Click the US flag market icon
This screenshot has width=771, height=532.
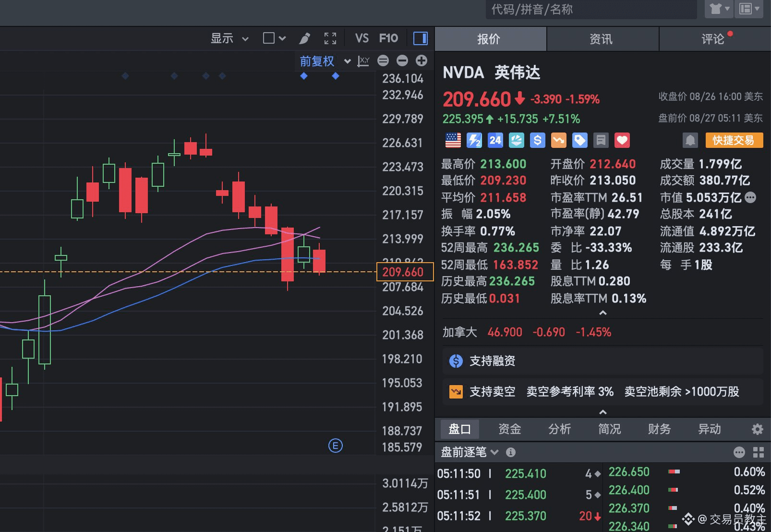453,140
